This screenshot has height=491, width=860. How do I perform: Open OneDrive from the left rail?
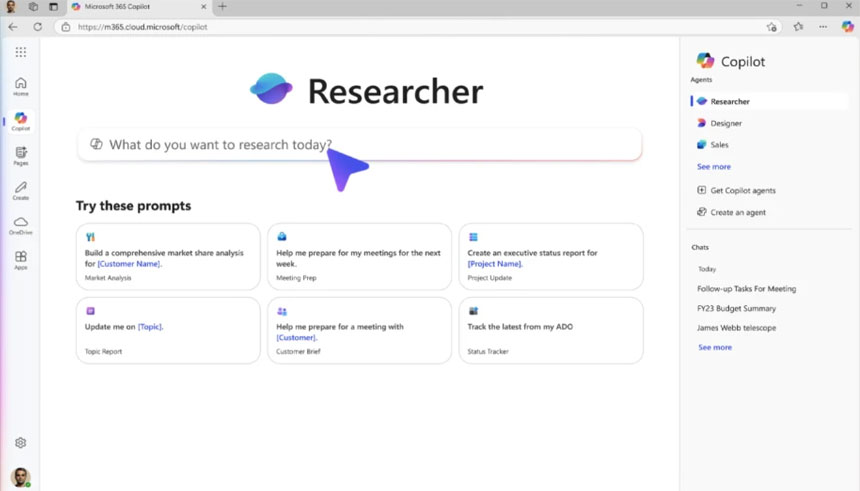(x=21, y=225)
